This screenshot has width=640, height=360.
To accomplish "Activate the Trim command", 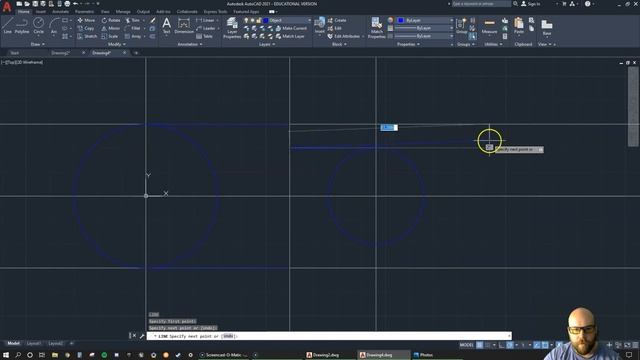I will [133, 20].
